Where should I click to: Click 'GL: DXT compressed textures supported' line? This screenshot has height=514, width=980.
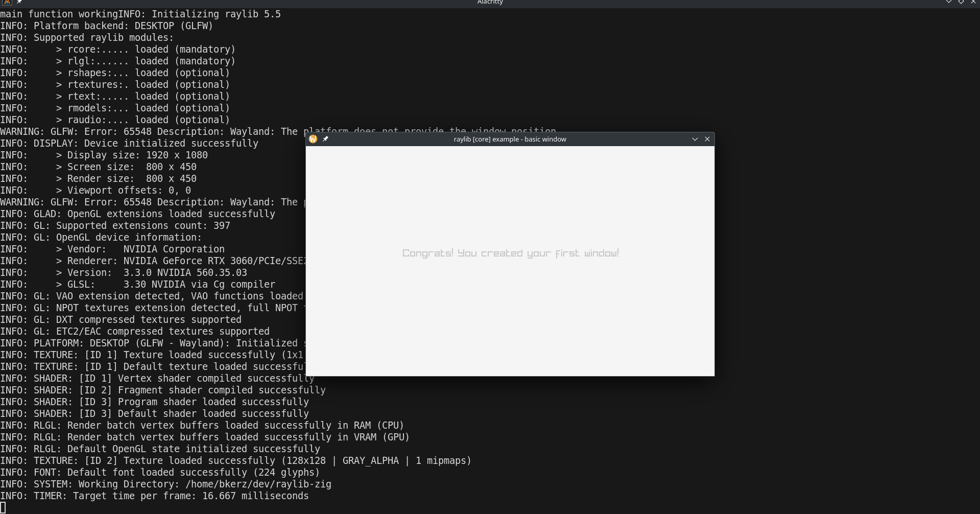tap(121, 320)
